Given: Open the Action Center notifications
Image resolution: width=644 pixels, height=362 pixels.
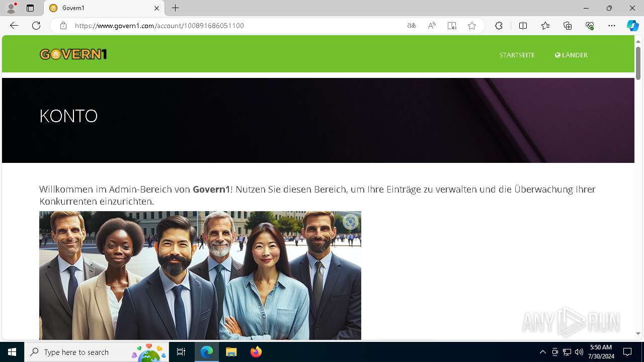Looking at the screenshot, I should coord(627,352).
